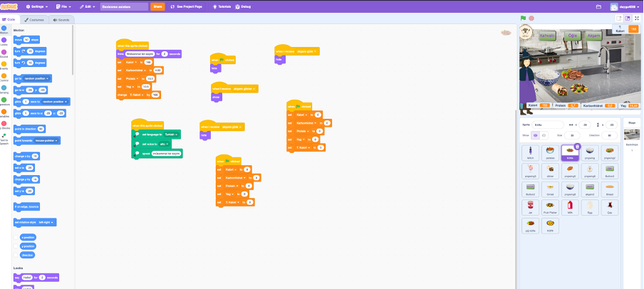This screenshot has height=289, width=644.
Task: Enable the x position reporter checkbox
Action: pos(16,237)
